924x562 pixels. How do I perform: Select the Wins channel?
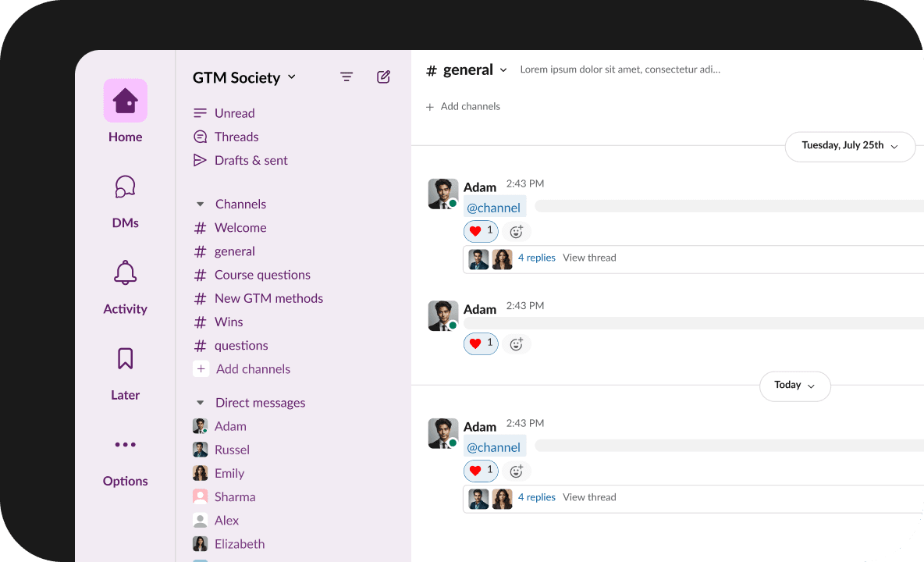pyautogui.click(x=219, y=322)
